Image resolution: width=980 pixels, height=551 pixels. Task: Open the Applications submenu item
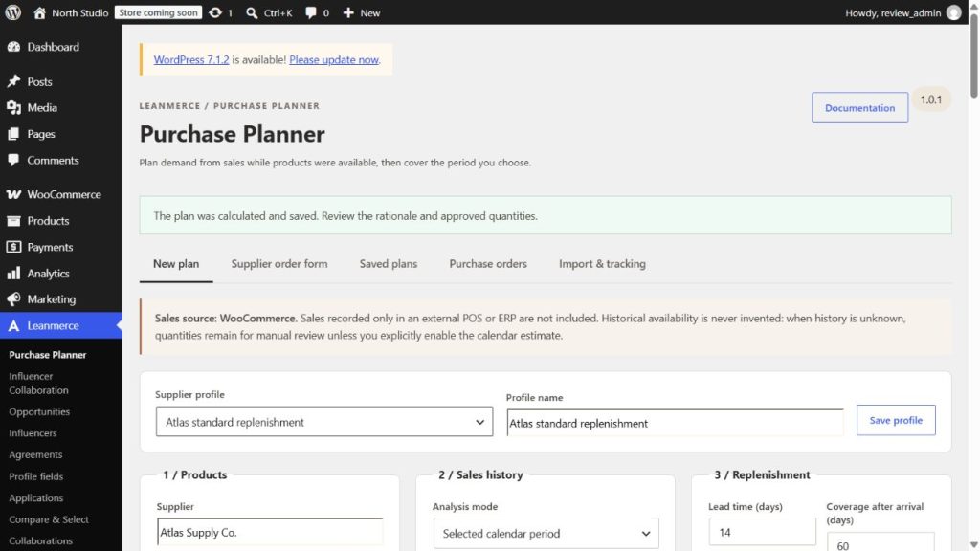click(x=36, y=497)
